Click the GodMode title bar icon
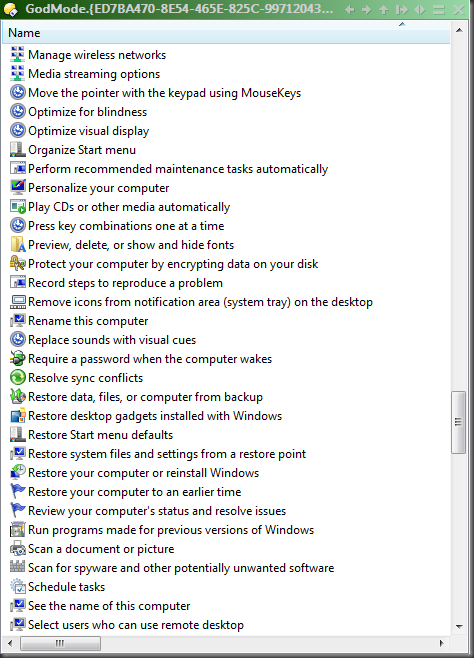The image size is (474, 658). pyautogui.click(x=11, y=9)
